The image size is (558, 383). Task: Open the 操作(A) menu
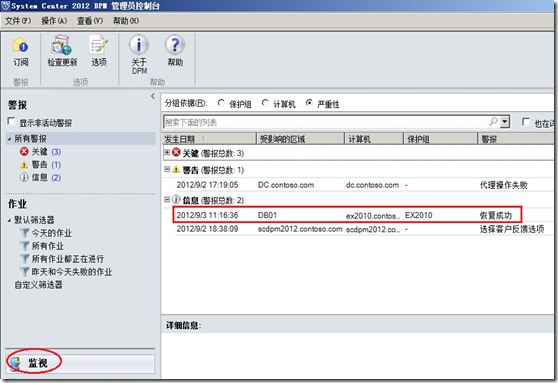(54, 21)
